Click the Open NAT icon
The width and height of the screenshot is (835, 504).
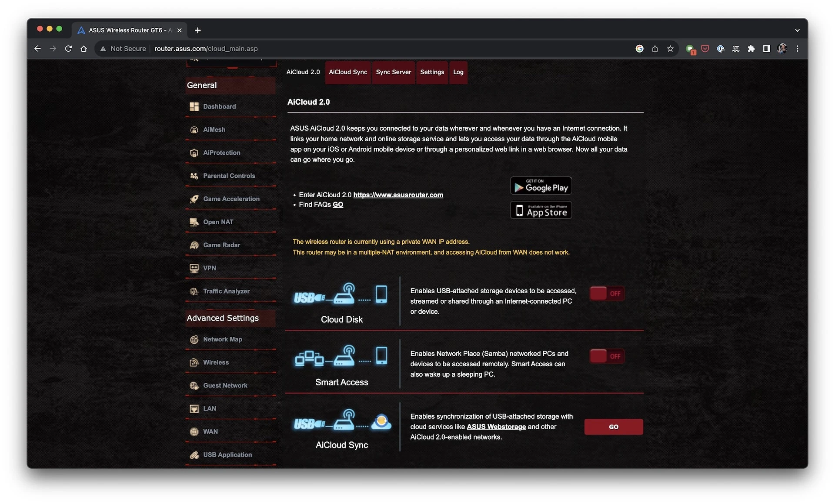pos(194,222)
